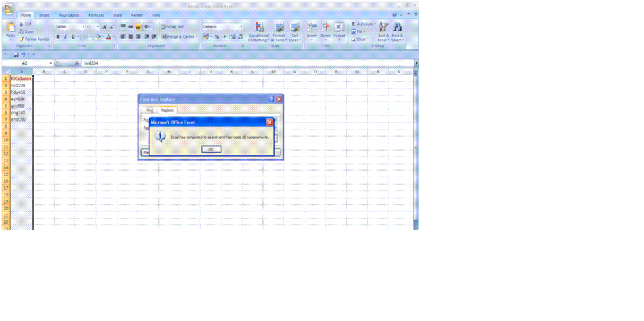Toggle bold formatting in the Font group
644x321 pixels.
click(x=58, y=37)
